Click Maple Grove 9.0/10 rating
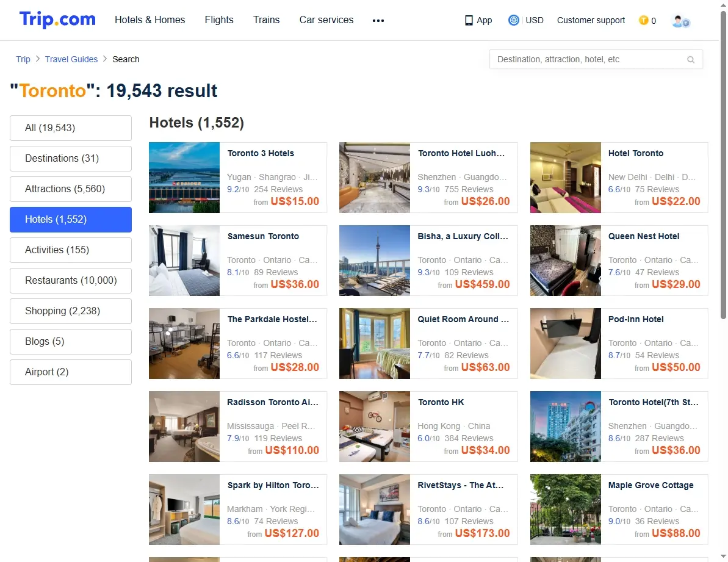 pyautogui.click(x=619, y=522)
